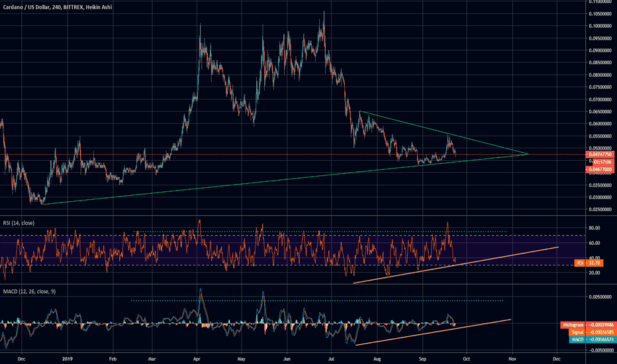Click the 0.09500000 price axis label
Image resolution: width=617 pixels, height=364 pixels.
click(600, 38)
